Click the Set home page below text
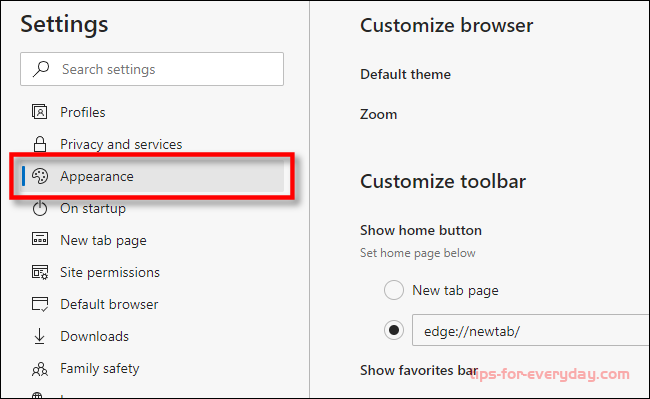This screenshot has width=650, height=399. click(417, 253)
